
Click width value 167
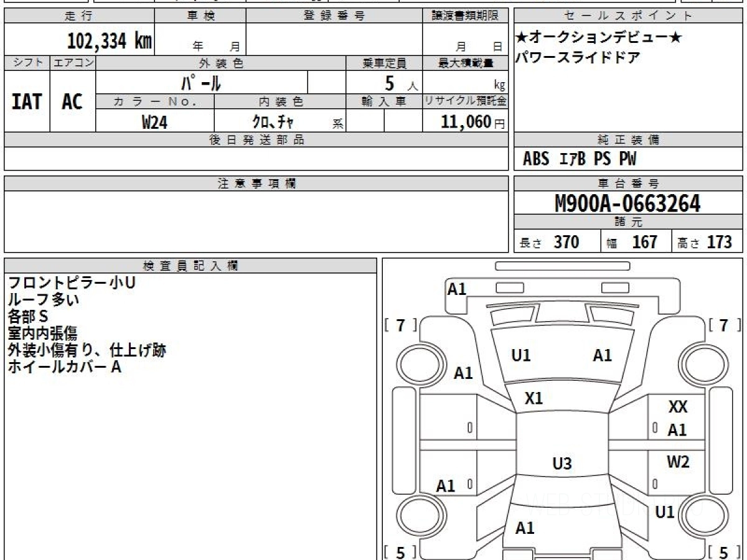(x=645, y=242)
